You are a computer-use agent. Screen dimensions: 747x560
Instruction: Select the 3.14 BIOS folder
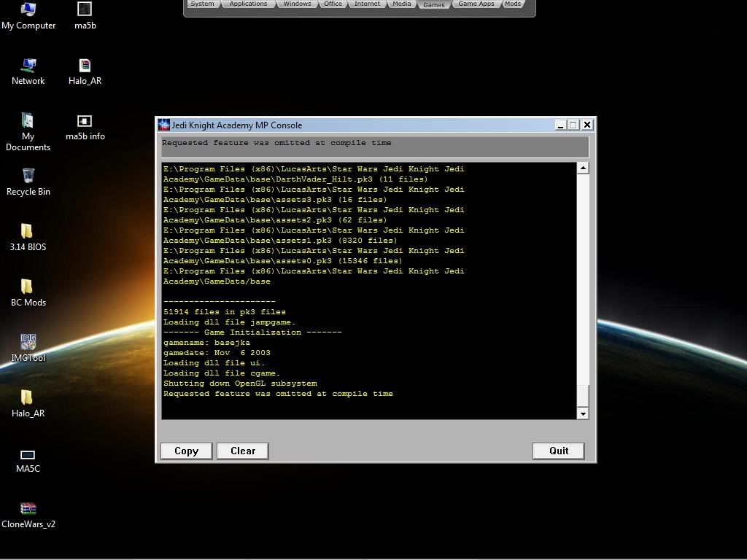point(28,238)
